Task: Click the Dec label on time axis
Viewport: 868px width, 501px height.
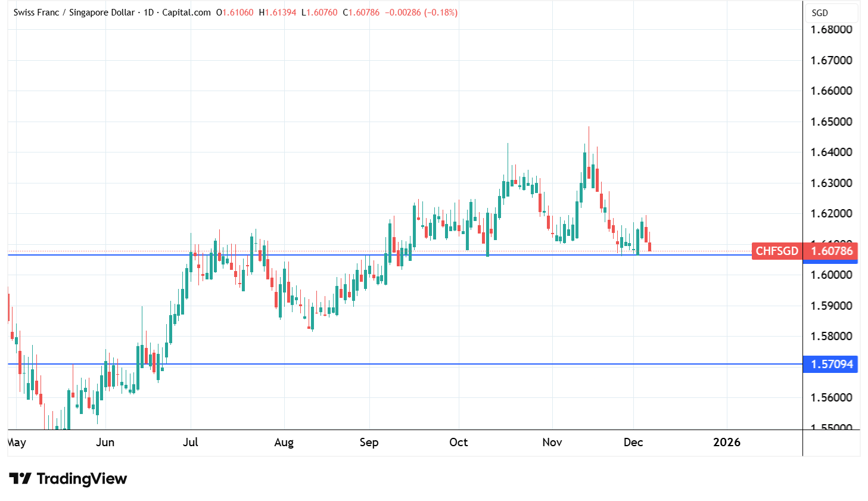Action: coord(633,443)
